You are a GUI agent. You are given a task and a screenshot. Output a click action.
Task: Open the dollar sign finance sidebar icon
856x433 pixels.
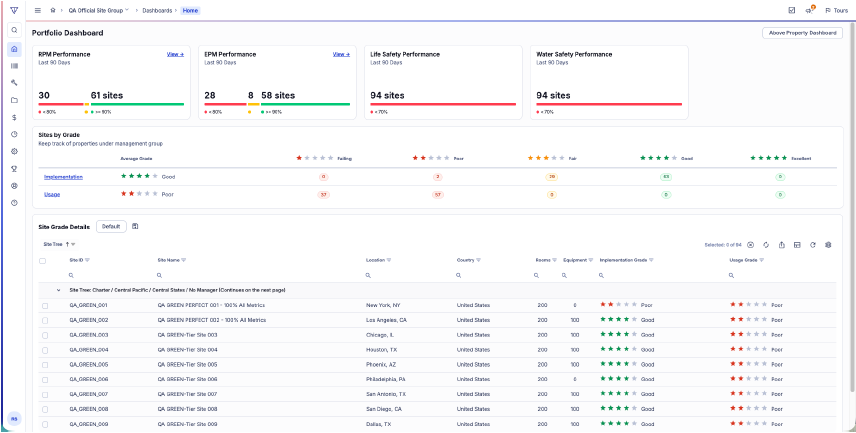14,117
